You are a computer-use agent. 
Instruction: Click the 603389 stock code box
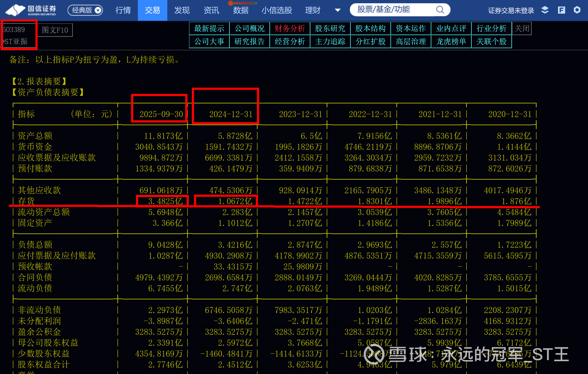pos(14,29)
